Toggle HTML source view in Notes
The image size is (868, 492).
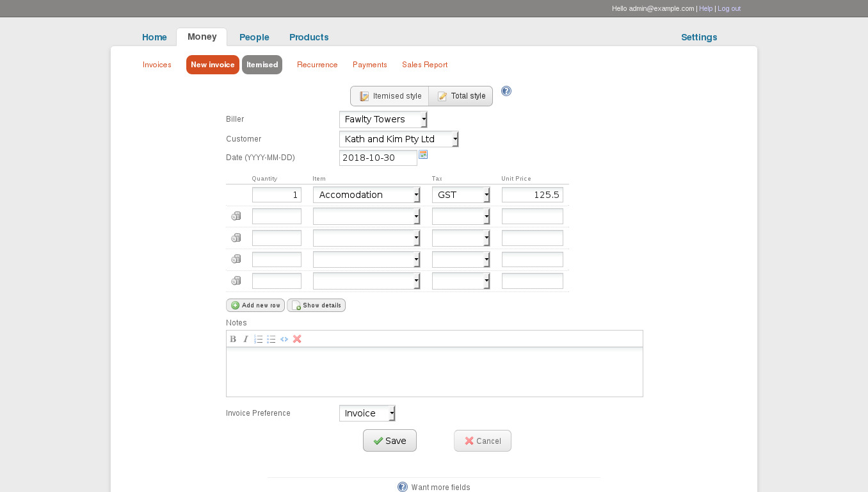pos(284,339)
